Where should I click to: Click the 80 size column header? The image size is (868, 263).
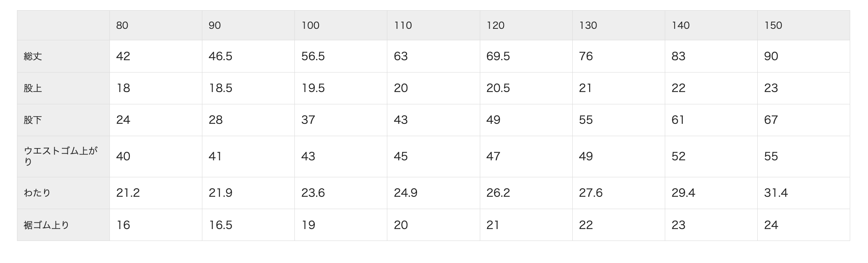[x=122, y=25]
